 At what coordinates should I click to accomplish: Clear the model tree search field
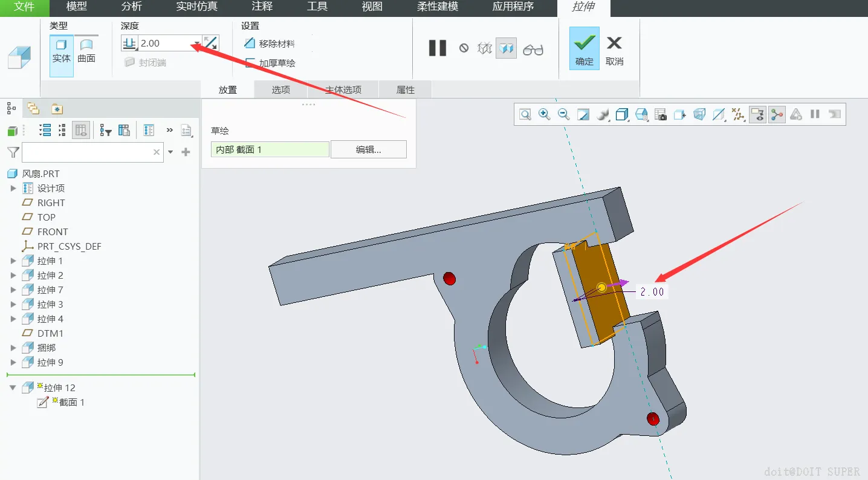157,152
